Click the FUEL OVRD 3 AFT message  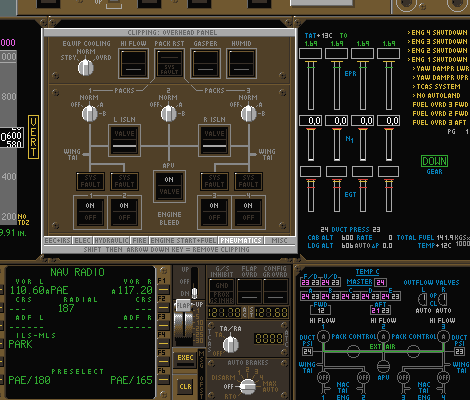pyautogui.click(x=439, y=123)
